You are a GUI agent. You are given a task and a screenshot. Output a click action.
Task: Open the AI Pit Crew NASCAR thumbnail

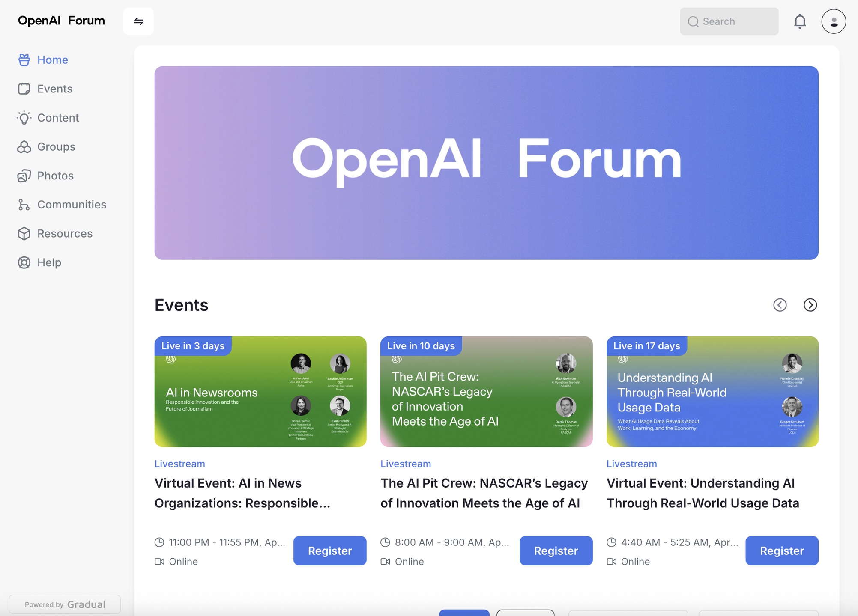pyautogui.click(x=486, y=392)
